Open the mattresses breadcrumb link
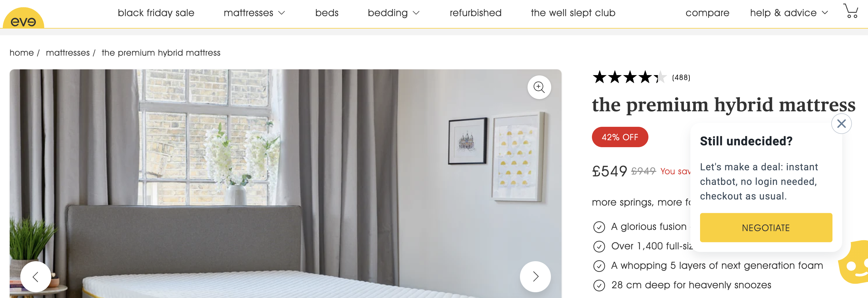The image size is (868, 298). [x=68, y=53]
